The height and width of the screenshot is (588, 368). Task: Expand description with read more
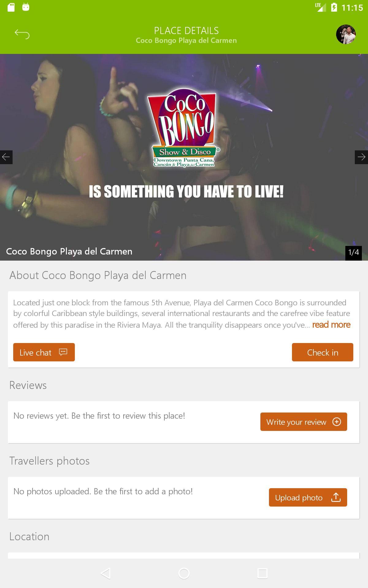pos(331,325)
